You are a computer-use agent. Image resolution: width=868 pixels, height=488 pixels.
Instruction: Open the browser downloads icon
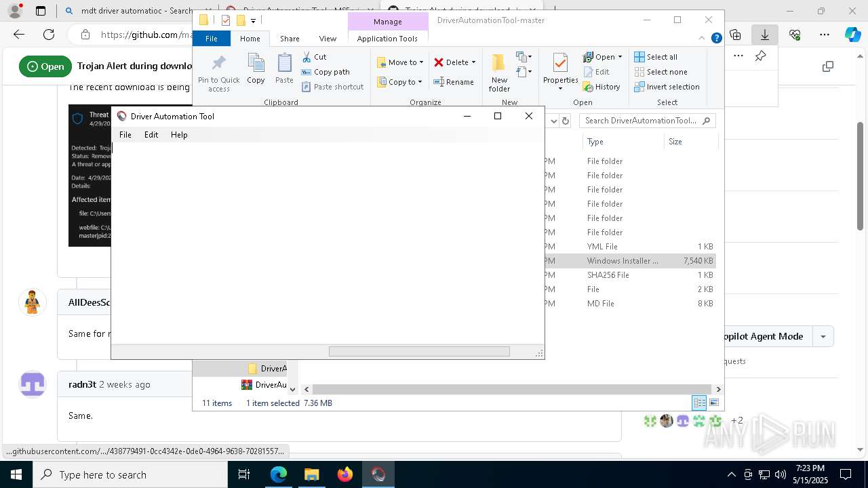pos(765,35)
